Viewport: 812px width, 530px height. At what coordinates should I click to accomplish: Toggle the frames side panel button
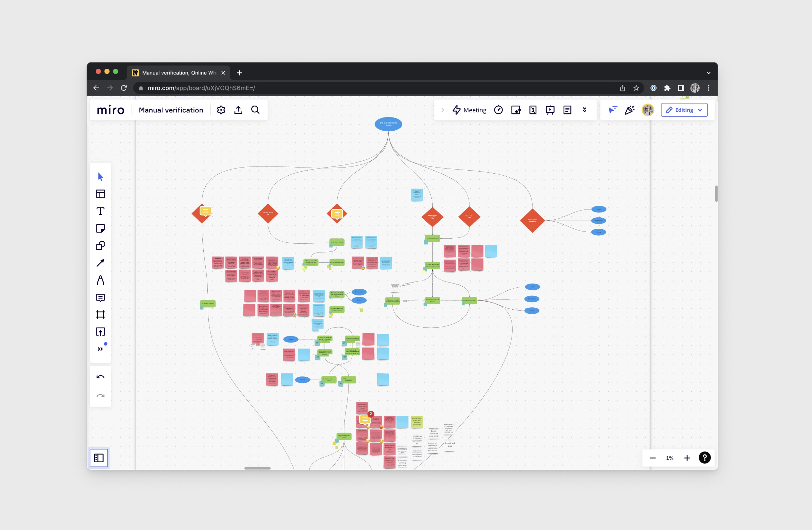[99, 458]
